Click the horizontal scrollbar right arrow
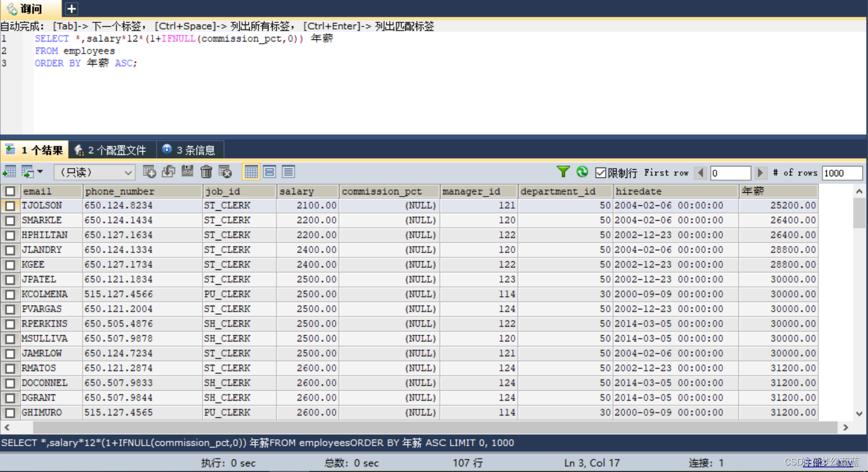This screenshot has width=868, height=472. 846,427
